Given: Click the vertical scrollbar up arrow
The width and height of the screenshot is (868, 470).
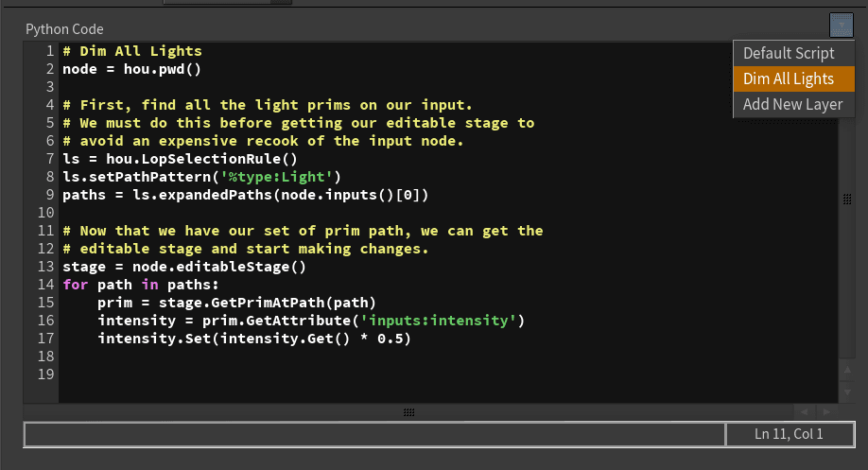Looking at the screenshot, I should pos(847,371).
